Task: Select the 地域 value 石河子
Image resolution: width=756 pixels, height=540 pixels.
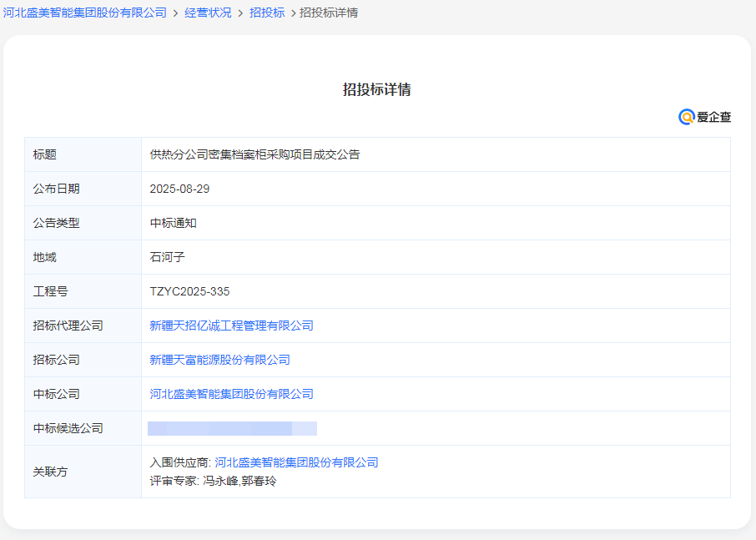Action: [166, 256]
